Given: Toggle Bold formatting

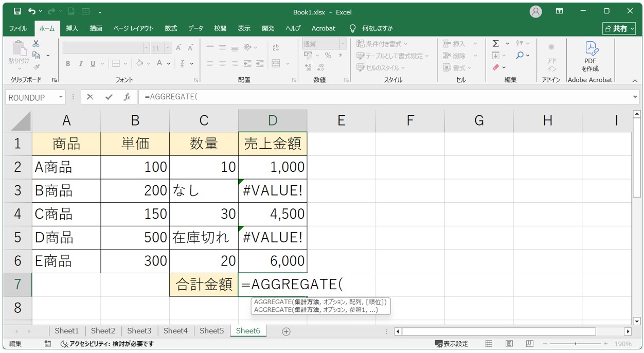Looking at the screenshot, I should point(68,64).
